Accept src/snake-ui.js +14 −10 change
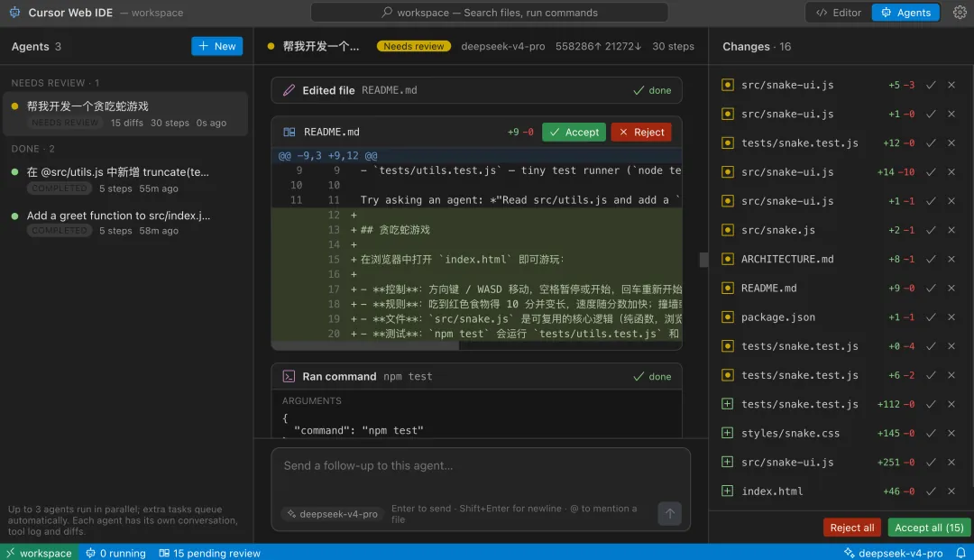Image resolution: width=974 pixels, height=560 pixels. pyautogui.click(x=931, y=172)
